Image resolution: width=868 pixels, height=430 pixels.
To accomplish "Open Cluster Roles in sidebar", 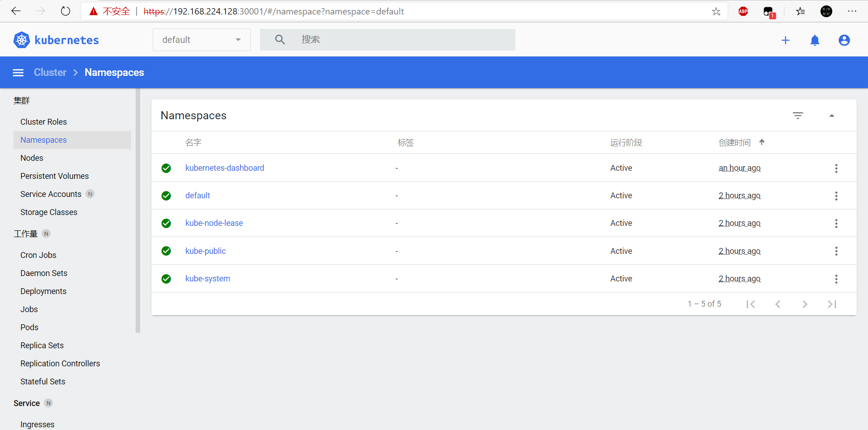I will coord(43,122).
